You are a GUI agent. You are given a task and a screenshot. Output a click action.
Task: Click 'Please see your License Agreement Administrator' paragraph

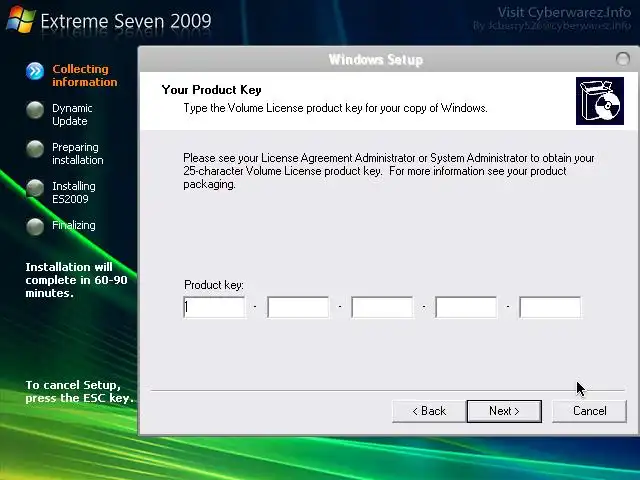(389, 171)
